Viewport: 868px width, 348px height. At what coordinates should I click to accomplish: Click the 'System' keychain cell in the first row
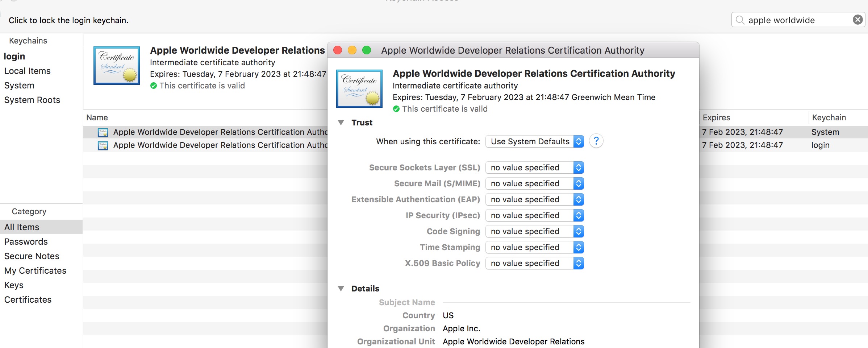tap(825, 132)
